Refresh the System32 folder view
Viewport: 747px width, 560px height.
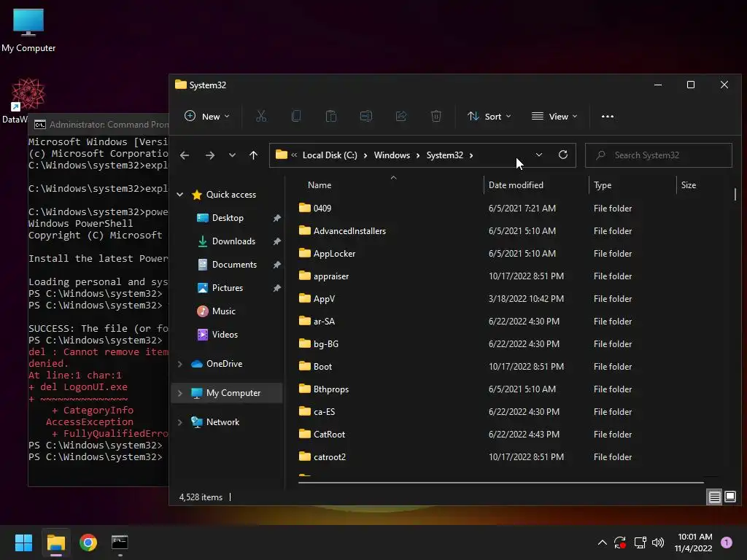pos(562,155)
